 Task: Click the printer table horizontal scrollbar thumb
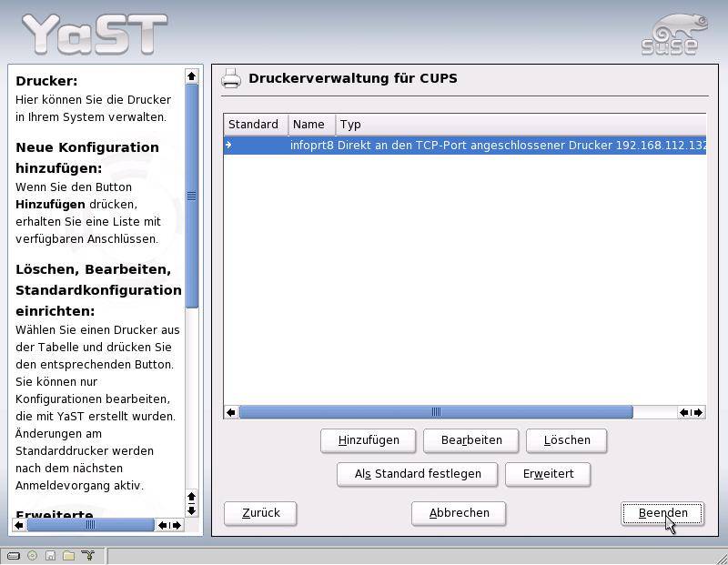(436, 412)
